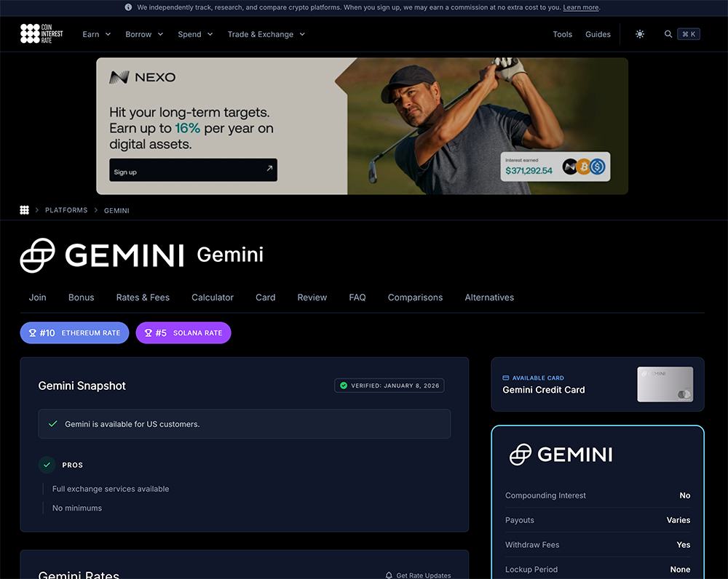
Task: Switch to the Review tab
Action: 312,298
